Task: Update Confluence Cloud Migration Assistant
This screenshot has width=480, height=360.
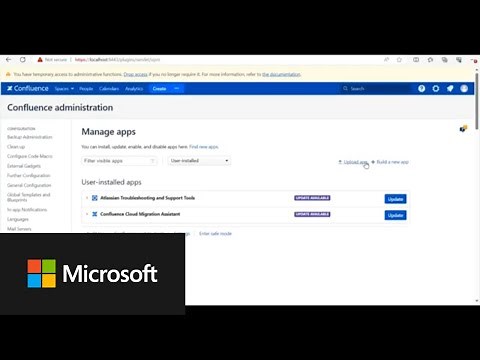Action: [395, 215]
